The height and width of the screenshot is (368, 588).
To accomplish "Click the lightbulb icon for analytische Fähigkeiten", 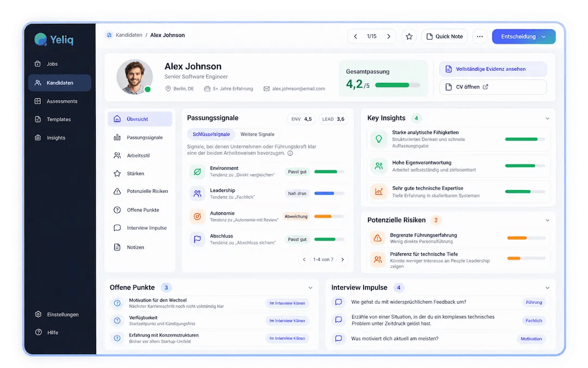I will click(x=379, y=139).
